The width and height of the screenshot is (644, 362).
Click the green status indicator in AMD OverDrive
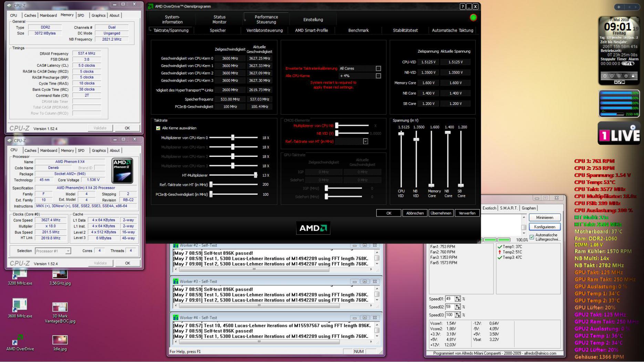click(x=473, y=18)
